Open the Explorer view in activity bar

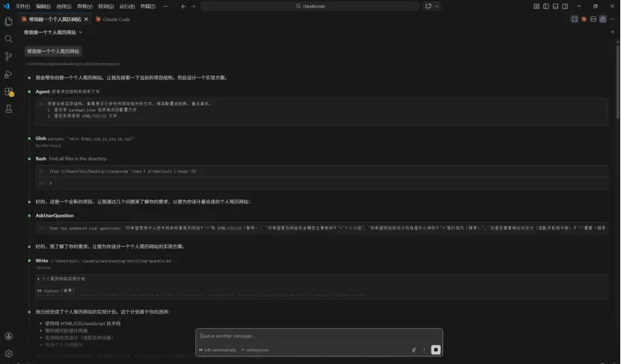(x=8, y=22)
